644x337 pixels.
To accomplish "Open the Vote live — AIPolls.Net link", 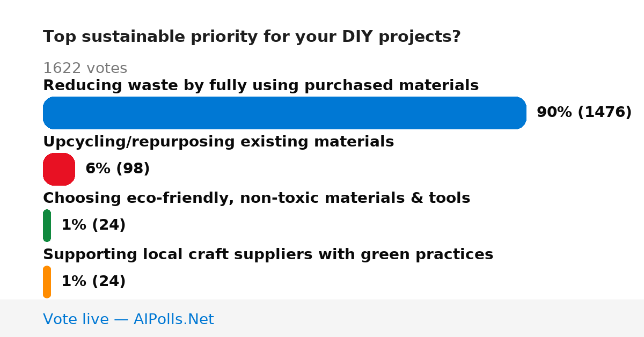I will coord(128,319).
